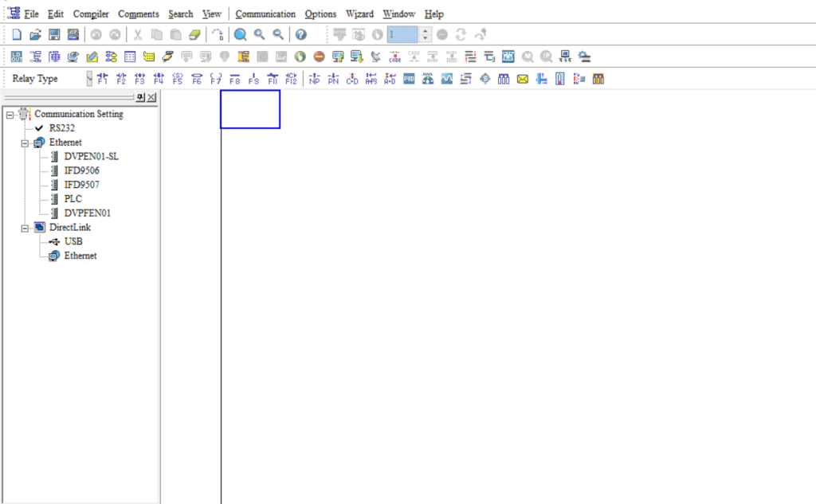This screenshot has width=816, height=504.
Task: Open the Help question mark icon
Action: 300,34
